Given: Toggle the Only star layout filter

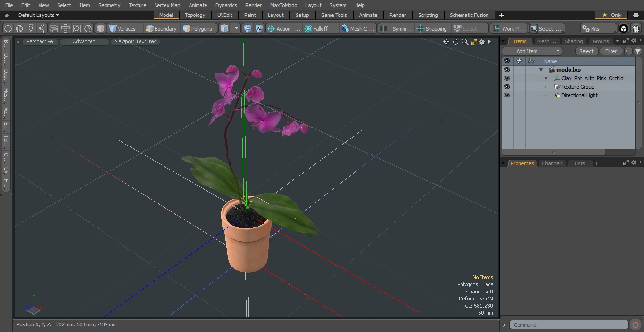Looking at the screenshot, I should coord(611,15).
